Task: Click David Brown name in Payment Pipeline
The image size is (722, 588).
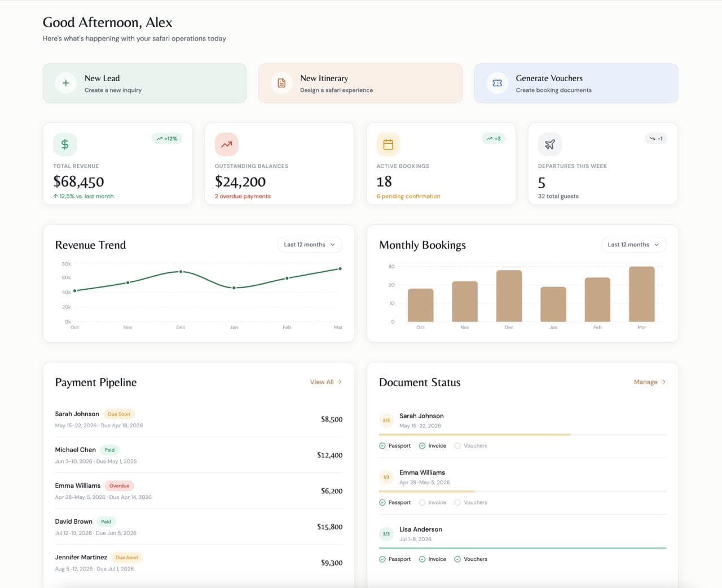Action: pos(73,521)
